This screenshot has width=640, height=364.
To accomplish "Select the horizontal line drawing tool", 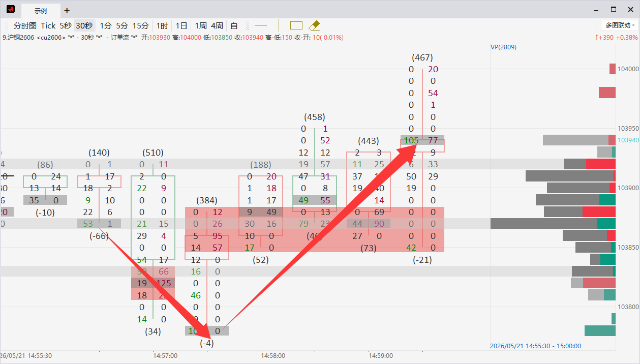I will coord(261,25).
